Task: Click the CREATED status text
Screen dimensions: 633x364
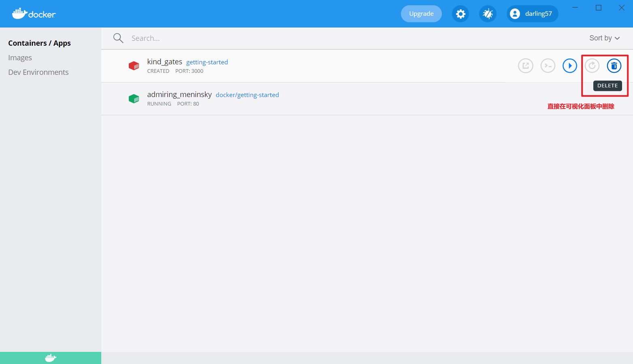Action: pyautogui.click(x=158, y=71)
